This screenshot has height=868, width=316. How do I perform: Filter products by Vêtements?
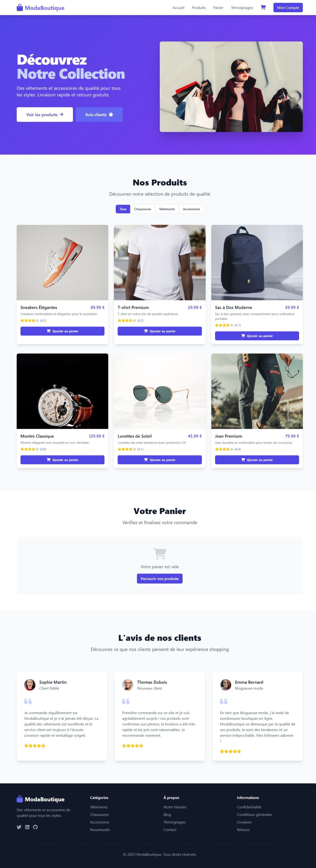167,209
